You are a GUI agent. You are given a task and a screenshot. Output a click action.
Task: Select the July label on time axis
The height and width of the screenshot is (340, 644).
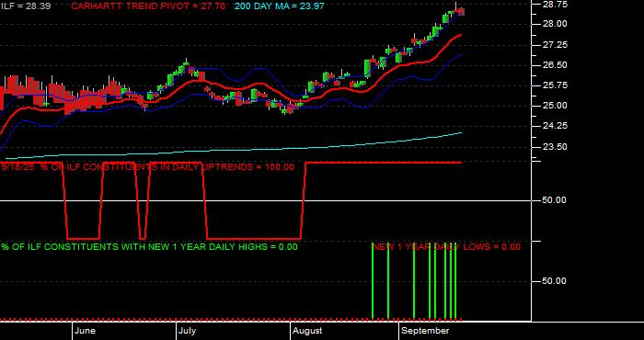click(188, 331)
